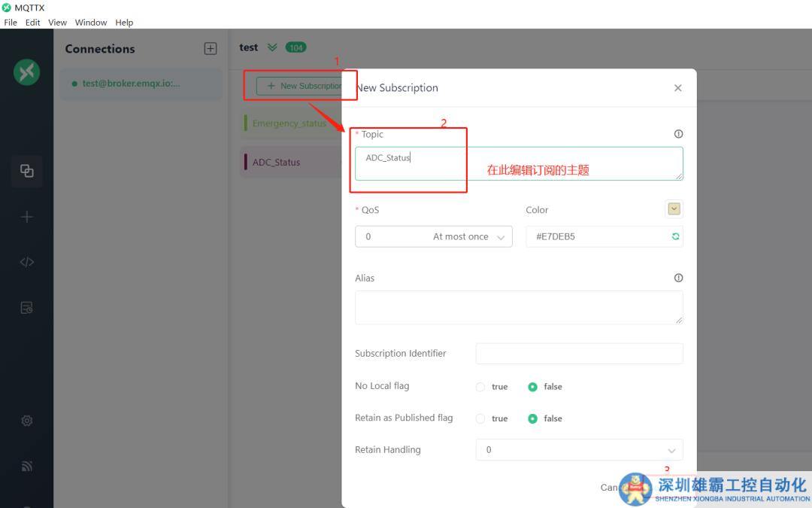Regenerate random color with refresh icon

coord(675,236)
